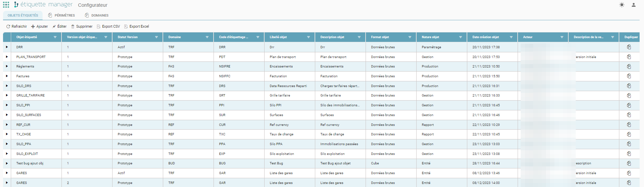This screenshot has height=187, width=644.
Task: Export table with Export Excel
Action: (x=137, y=26)
